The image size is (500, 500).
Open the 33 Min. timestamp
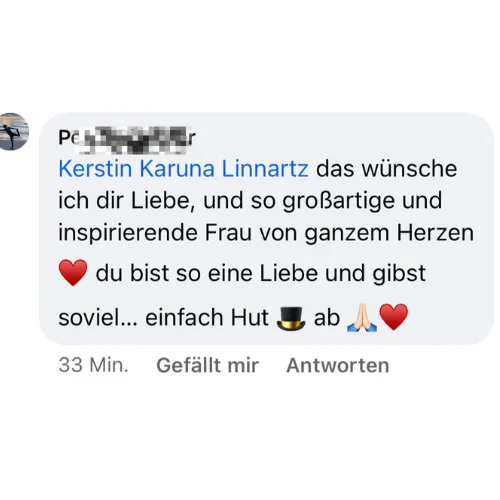[x=93, y=365]
